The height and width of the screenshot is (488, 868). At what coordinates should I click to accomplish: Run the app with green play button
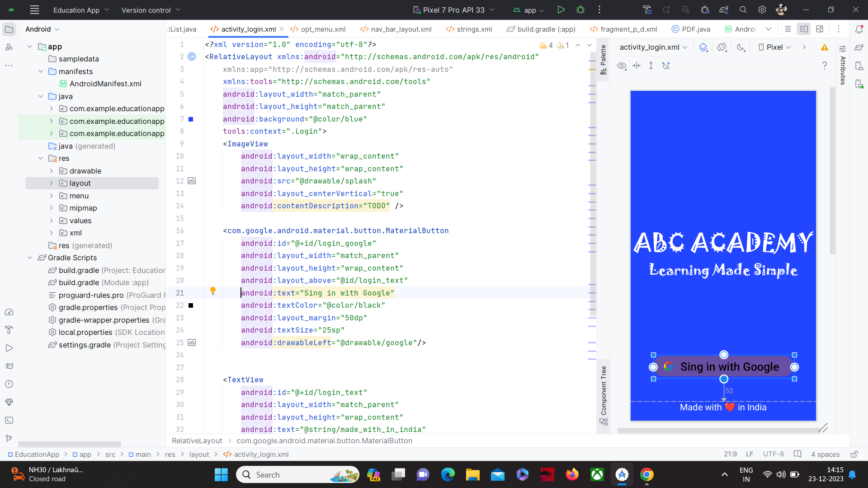(x=561, y=10)
